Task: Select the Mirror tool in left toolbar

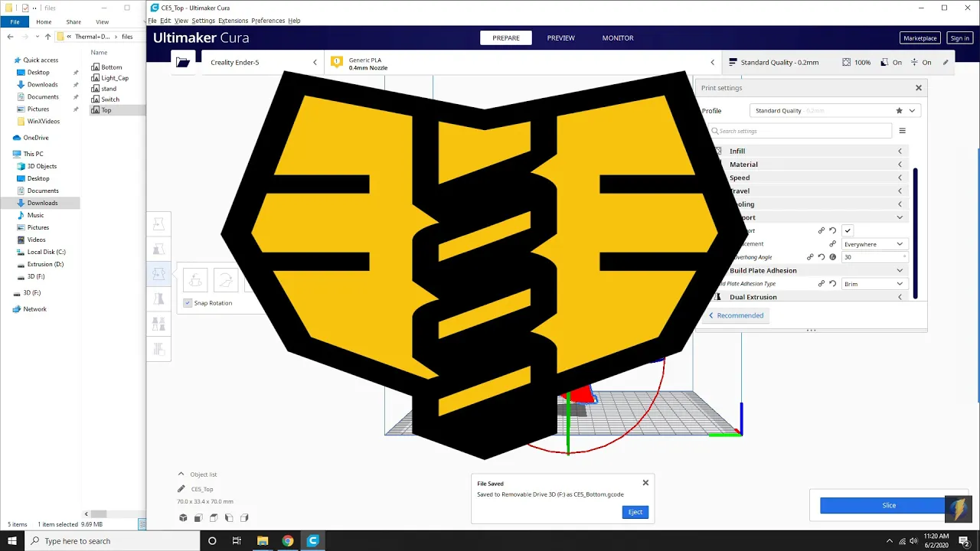Action: [158, 299]
